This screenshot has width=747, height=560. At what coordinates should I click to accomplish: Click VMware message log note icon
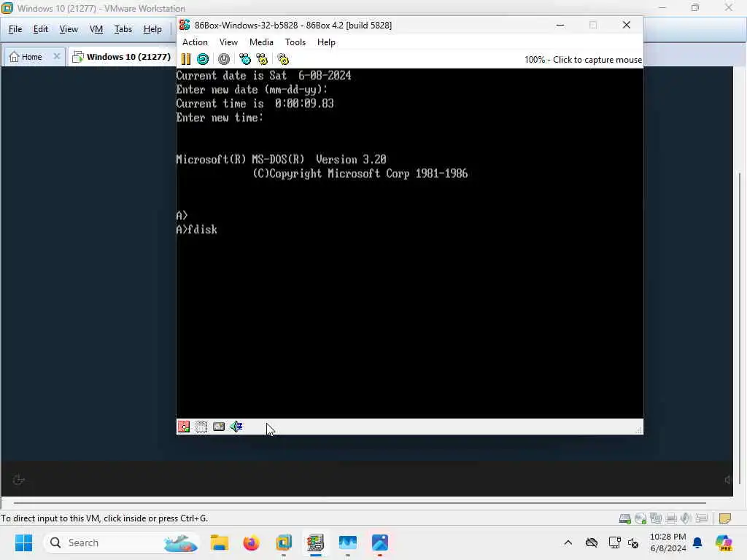[x=725, y=518]
